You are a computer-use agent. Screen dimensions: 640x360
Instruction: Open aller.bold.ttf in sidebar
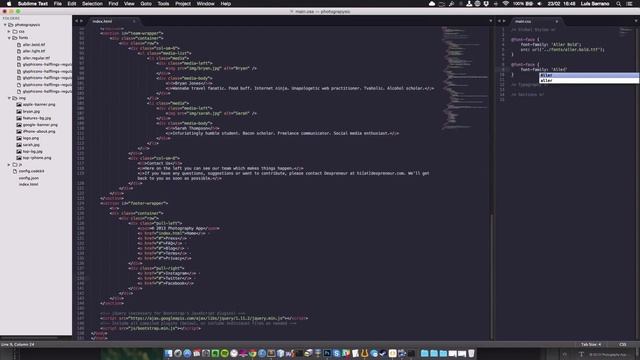tap(34, 45)
